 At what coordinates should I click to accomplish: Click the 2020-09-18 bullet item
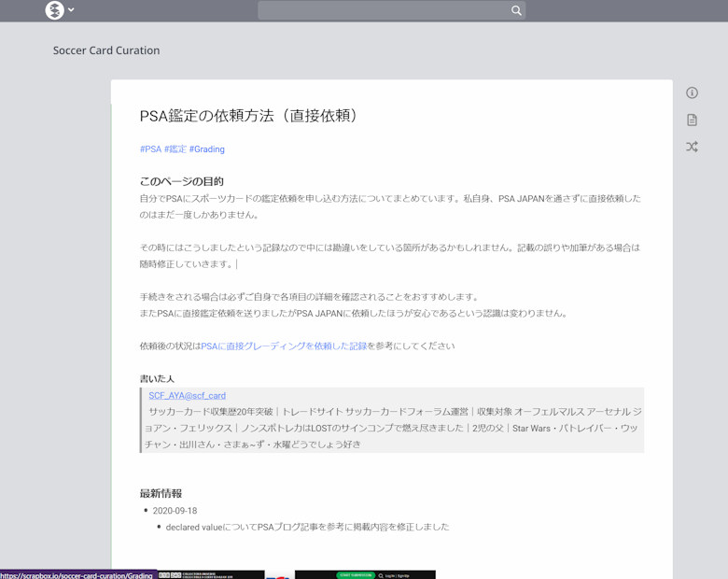(175, 511)
